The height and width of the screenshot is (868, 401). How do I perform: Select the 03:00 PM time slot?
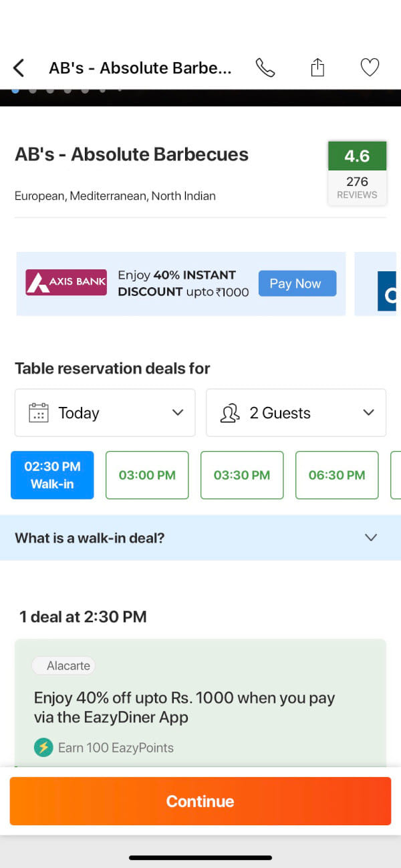click(147, 475)
